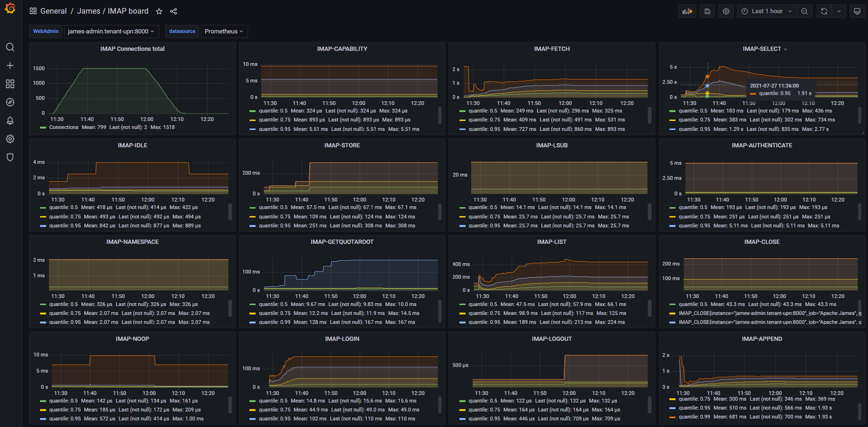Toggle quantile 0.75 series in IMAP-FETCH legend
Screen dimensions: 868x427
484,120
